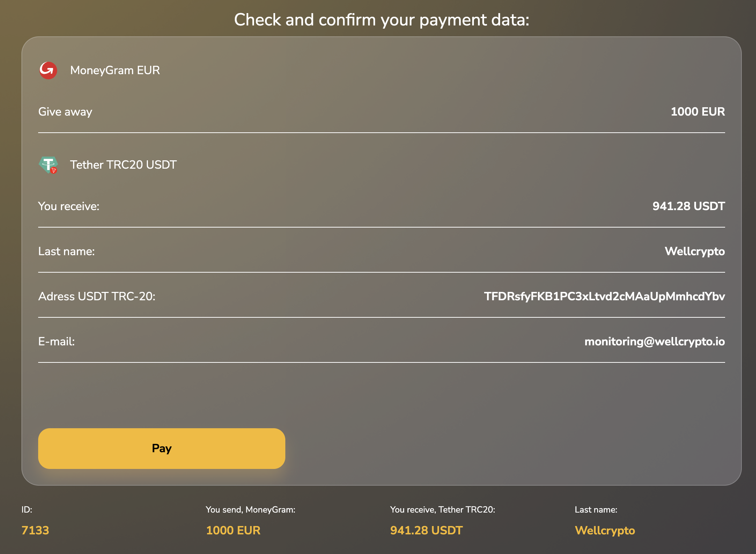Click the 'Give away' row label
Screen dimensions: 756x554
click(65, 112)
